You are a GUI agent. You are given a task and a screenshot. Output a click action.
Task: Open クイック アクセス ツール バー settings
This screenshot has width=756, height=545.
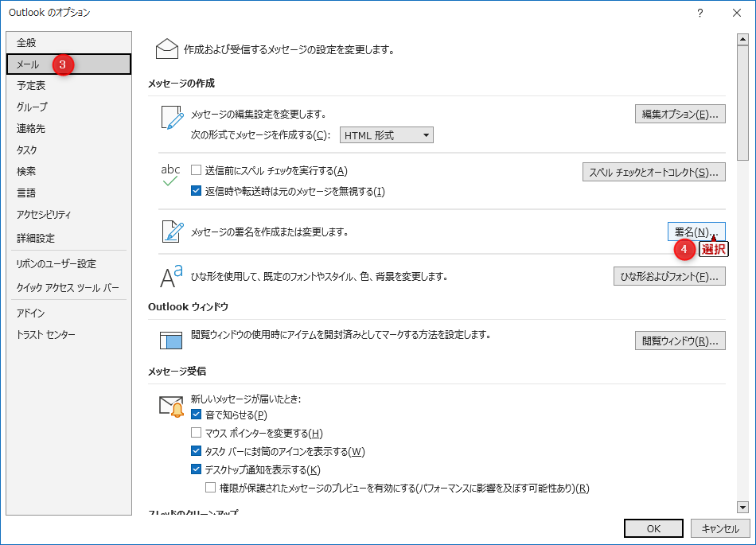68,288
